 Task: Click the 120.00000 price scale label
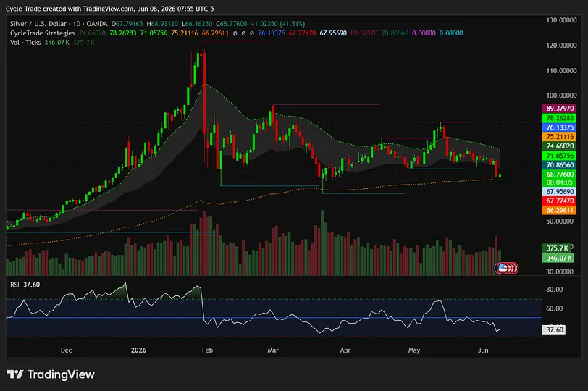(561, 46)
